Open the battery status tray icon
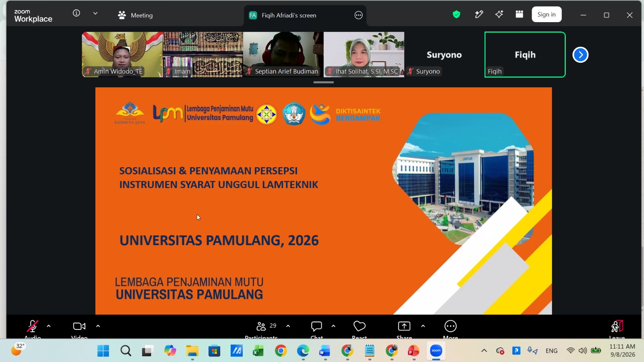This screenshot has height=362, width=644. [596, 351]
